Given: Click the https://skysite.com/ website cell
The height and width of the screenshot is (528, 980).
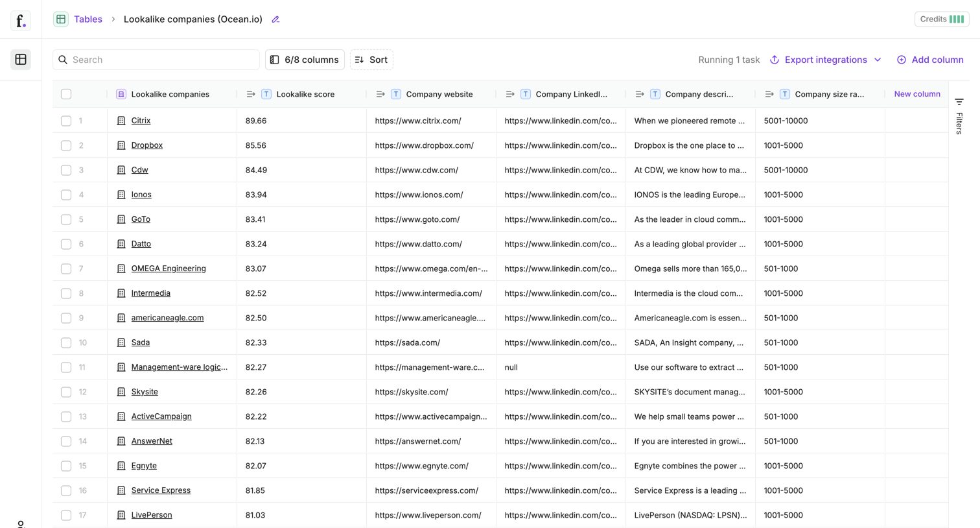Looking at the screenshot, I should (x=432, y=392).
